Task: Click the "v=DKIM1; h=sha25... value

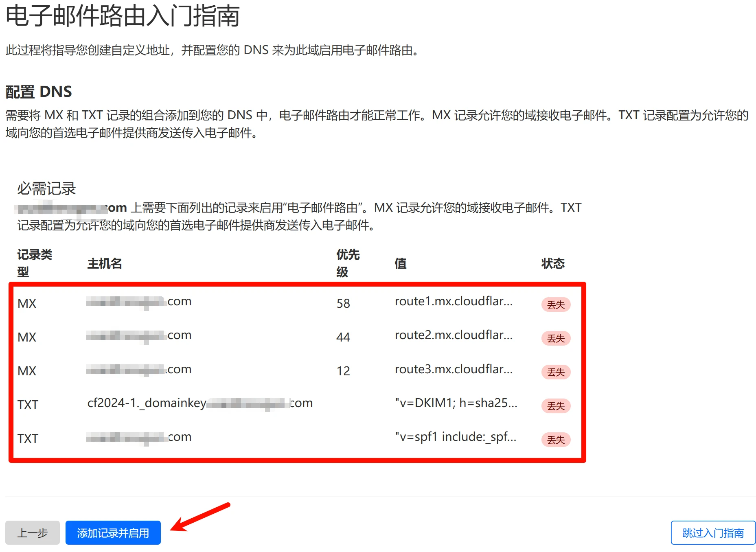Action: [x=456, y=403]
